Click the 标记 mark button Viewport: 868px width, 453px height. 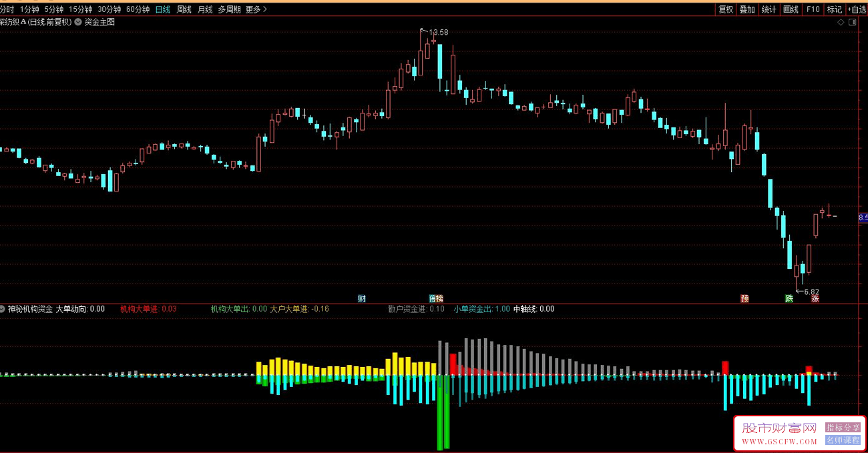click(835, 9)
